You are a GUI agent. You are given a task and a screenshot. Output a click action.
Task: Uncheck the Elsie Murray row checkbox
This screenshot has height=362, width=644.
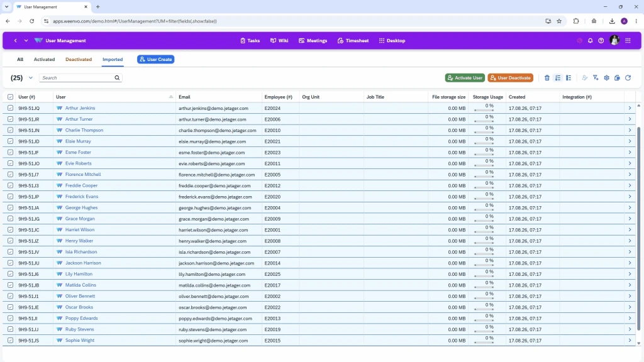click(10, 141)
